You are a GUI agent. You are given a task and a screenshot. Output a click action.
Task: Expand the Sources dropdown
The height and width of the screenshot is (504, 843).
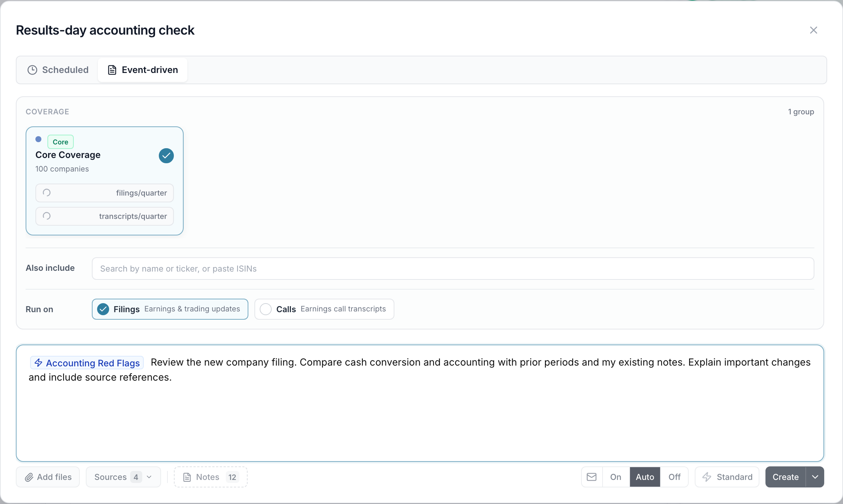pos(123,477)
